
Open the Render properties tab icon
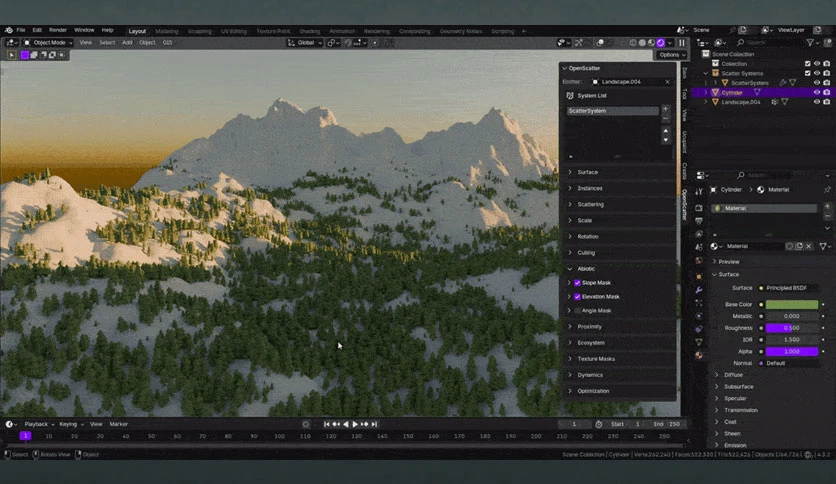coord(699,208)
